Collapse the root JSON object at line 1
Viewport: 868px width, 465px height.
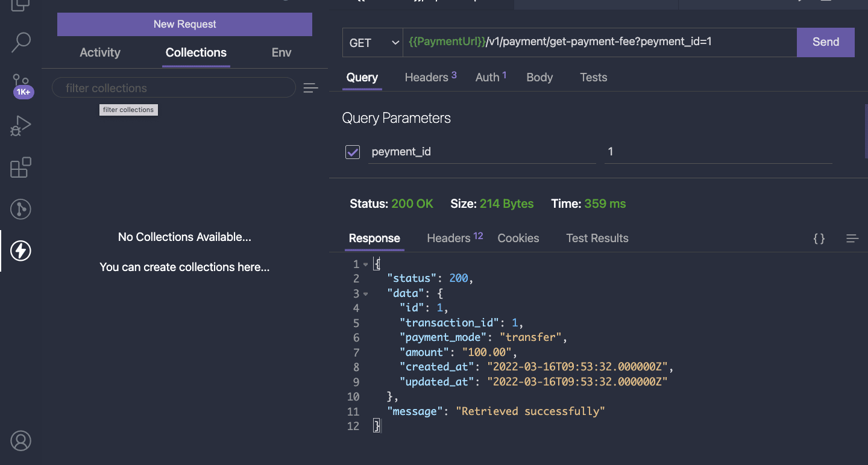click(365, 264)
